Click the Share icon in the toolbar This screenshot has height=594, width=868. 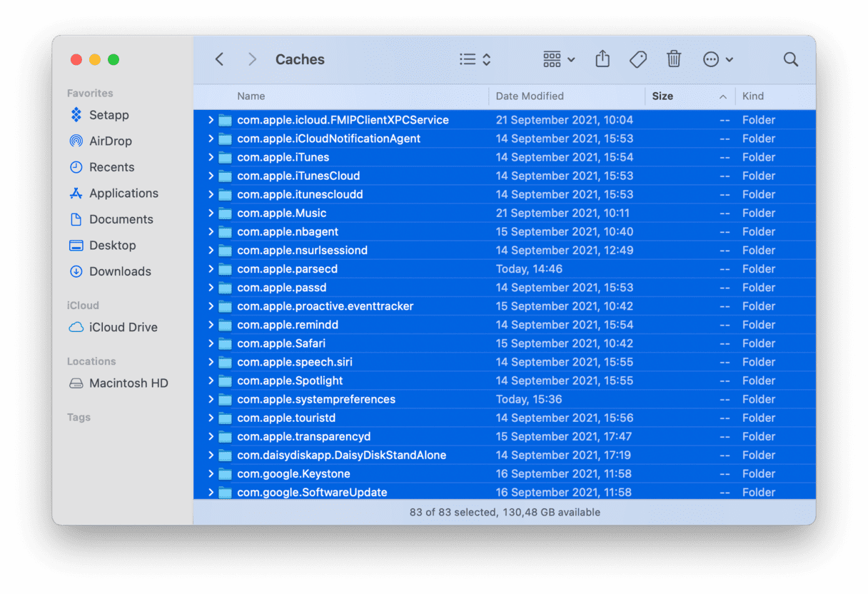click(602, 59)
